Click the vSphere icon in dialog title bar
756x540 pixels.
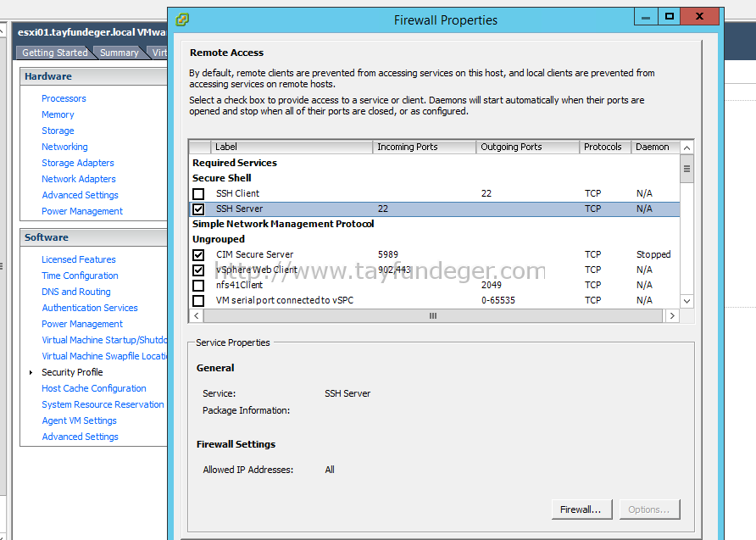click(182, 19)
